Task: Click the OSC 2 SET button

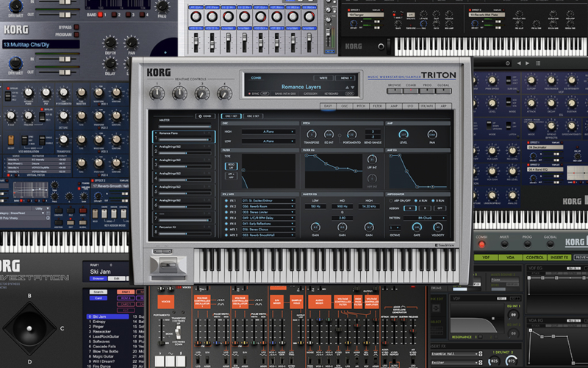Action: [253, 116]
